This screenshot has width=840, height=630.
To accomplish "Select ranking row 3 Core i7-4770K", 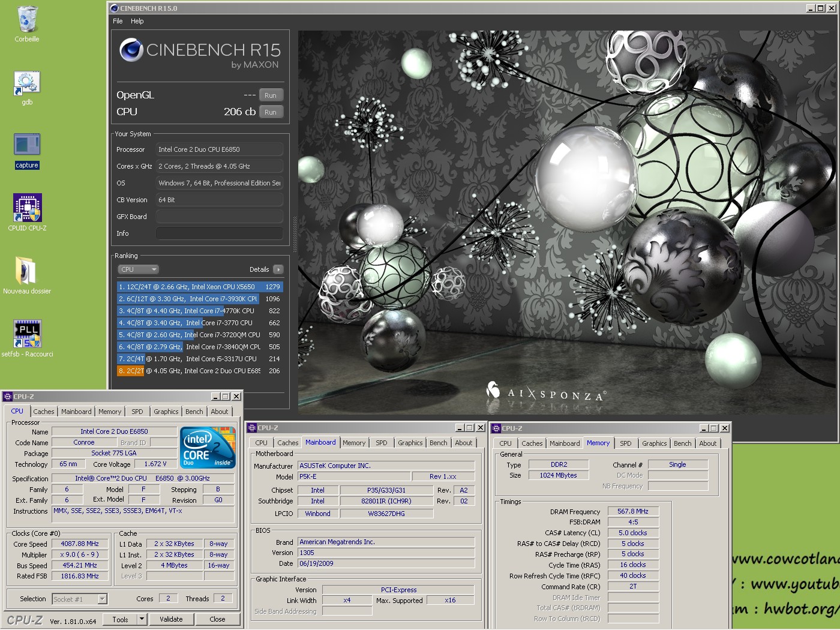I will 199,311.
